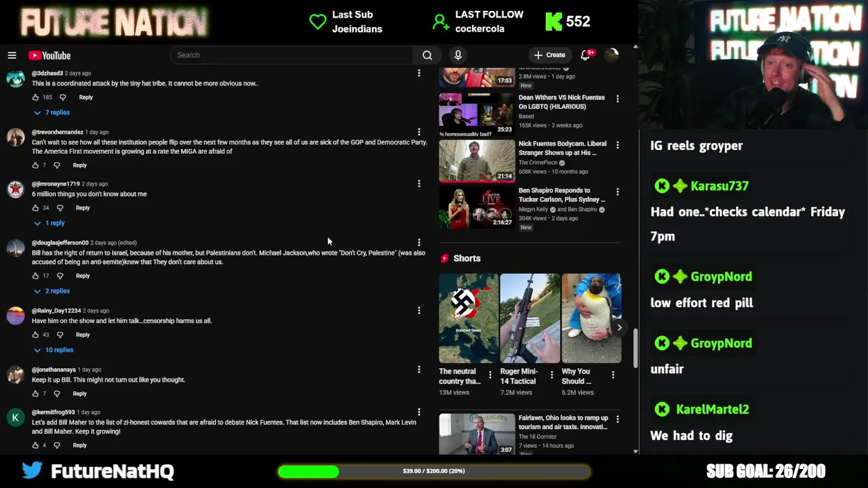Reply to @kermitfrog593's comment
Image resolution: width=868 pixels, height=488 pixels.
[x=79, y=445]
